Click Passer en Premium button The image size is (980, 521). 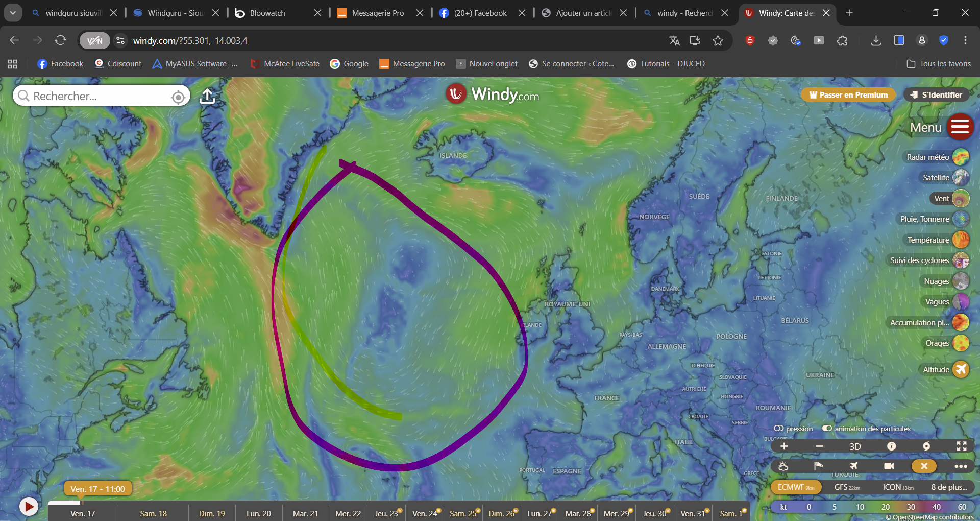[x=848, y=94]
